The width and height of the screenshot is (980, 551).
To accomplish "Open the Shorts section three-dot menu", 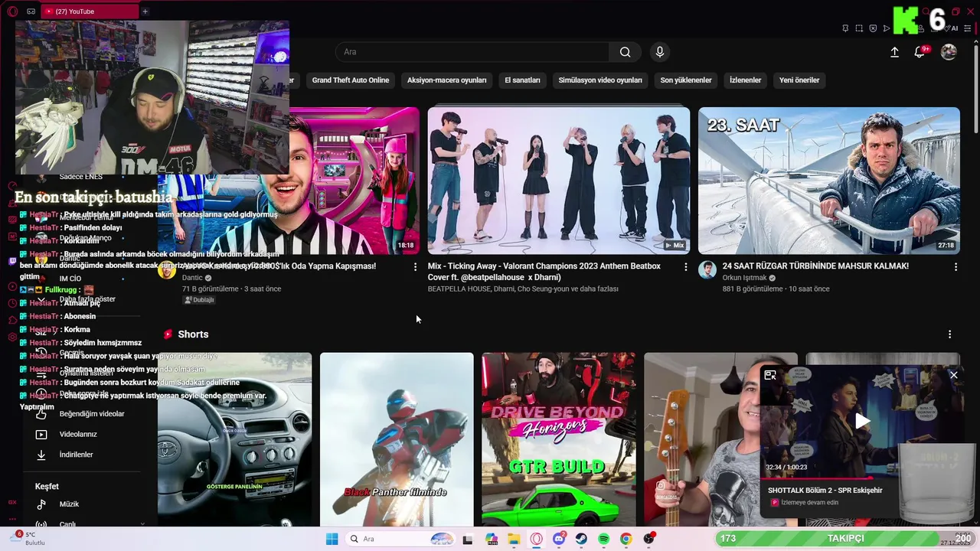I will pyautogui.click(x=949, y=334).
